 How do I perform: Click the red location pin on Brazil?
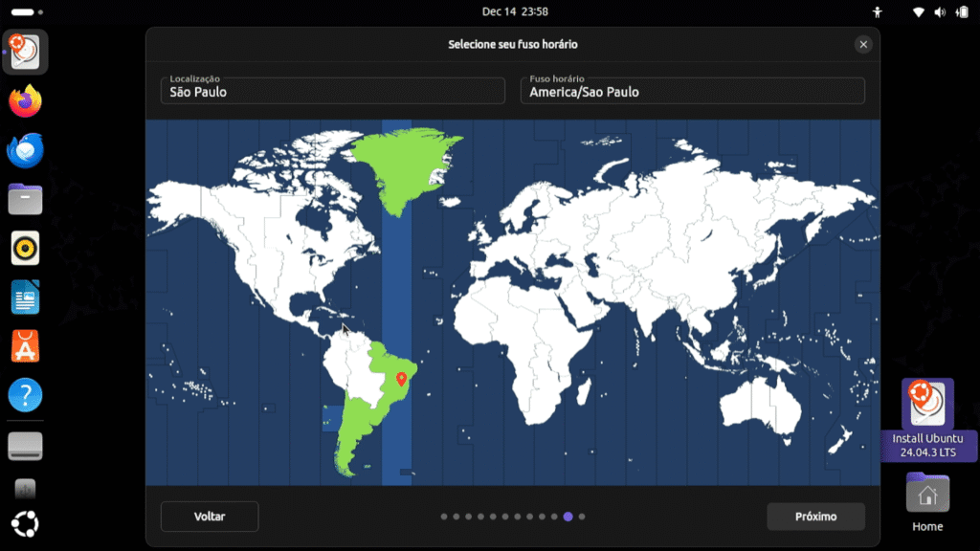(401, 380)
